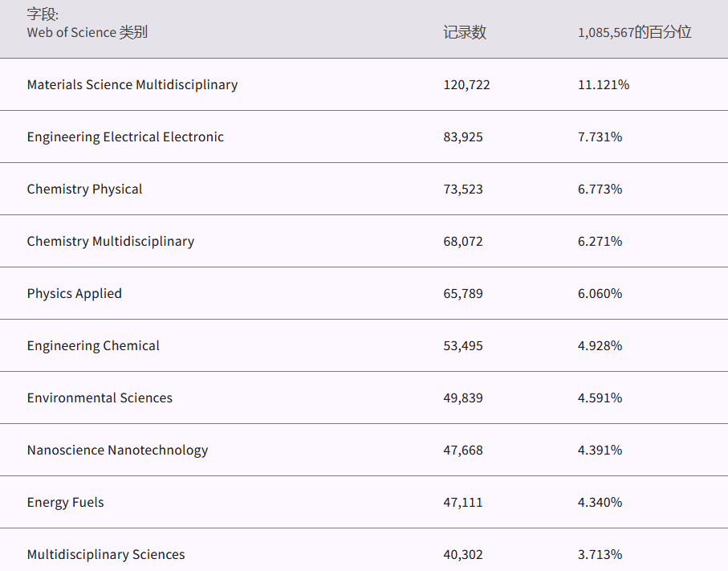Click the 1,085,567的百分位 column header
The image size is (728, 571).
pyautogui.click(x=634, y=32)
